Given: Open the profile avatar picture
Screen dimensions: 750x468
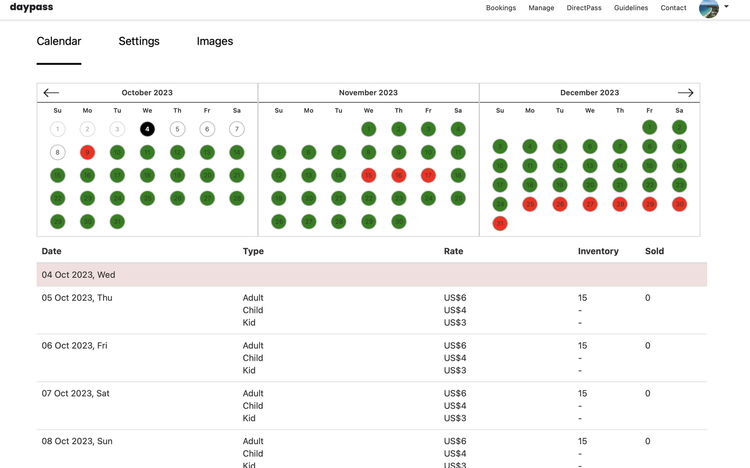Looking at the screenshot, I should coord(709,8).
